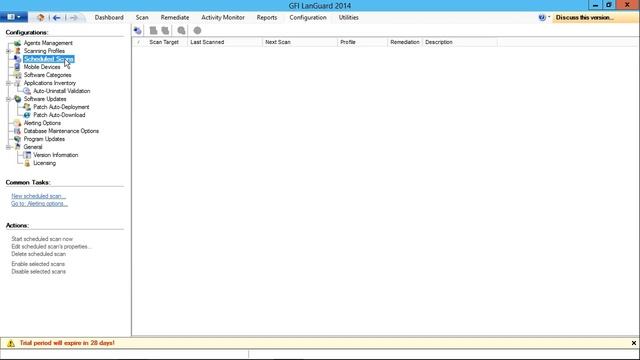
Task: Sort by Scan Target column
Action: (164, 42)
